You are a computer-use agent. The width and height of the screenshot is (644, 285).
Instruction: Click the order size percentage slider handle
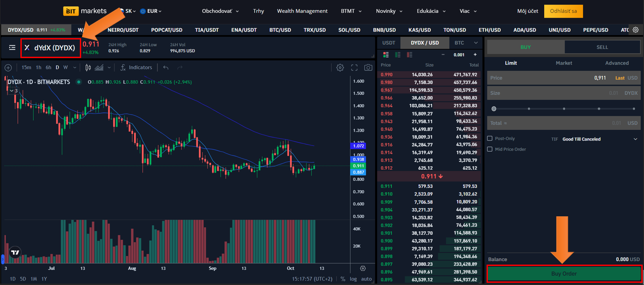494,109
